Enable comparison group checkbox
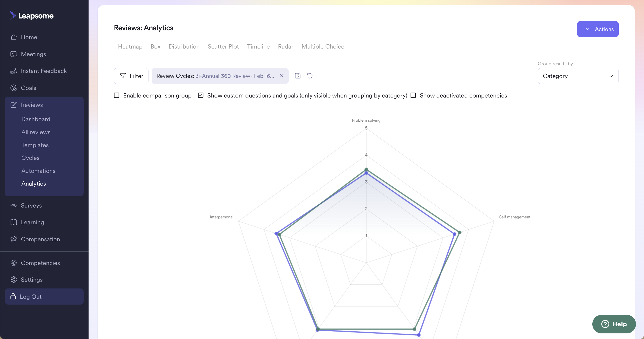 [117, 95]
